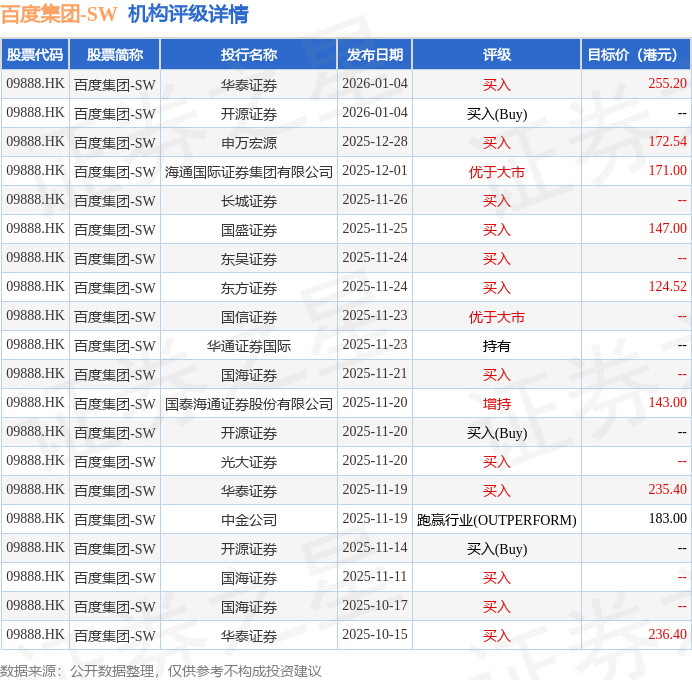Select the 机构评级详情 heading
This screenshot has height=680, width=692.
188,14
